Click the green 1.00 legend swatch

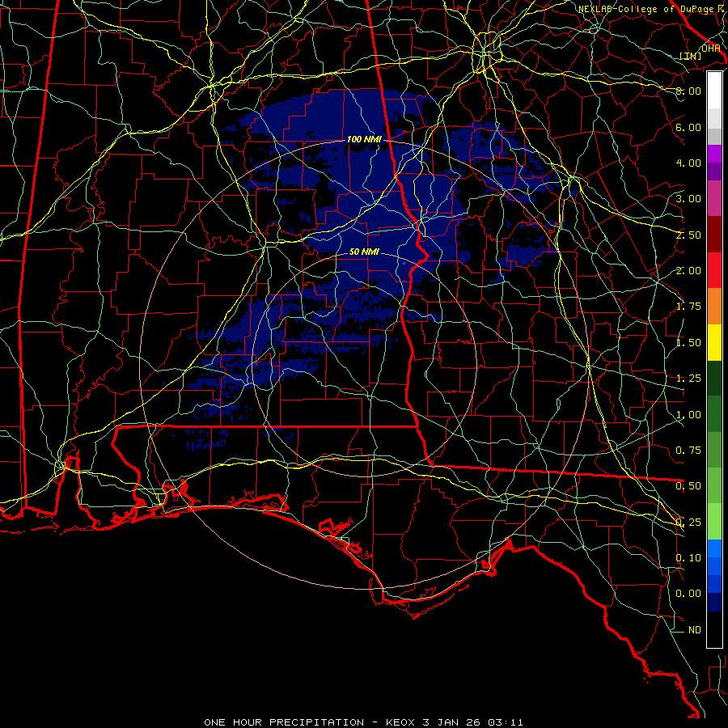pyautogui.click(x=714, y=414)
